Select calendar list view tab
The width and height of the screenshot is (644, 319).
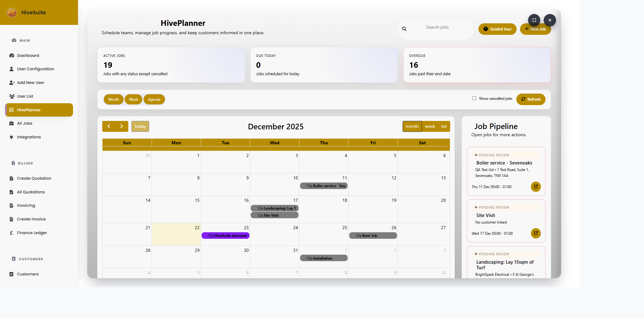pyautogui.click(x=444, y=126)
